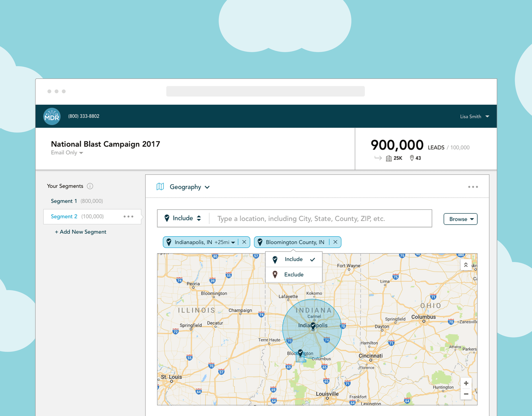Click the Indianapolis map pin marker
This screenshot has height=416, width=532.
point(313,326)
